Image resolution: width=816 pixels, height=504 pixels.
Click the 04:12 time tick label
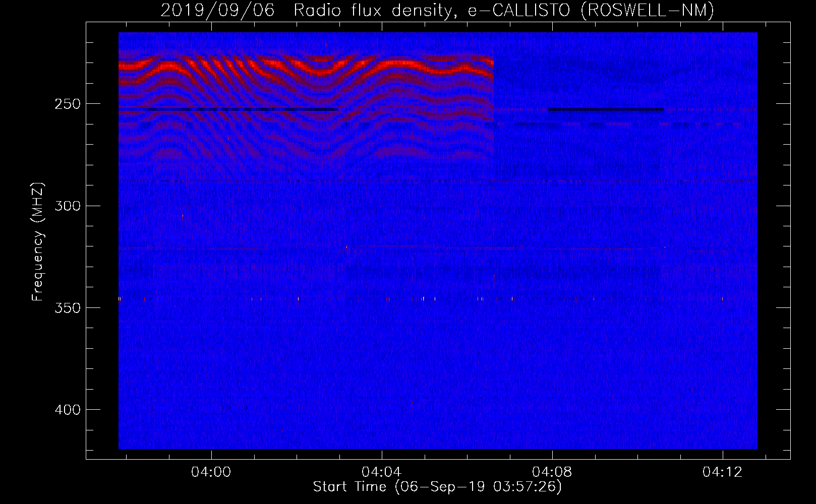click(x=723, y=472)
